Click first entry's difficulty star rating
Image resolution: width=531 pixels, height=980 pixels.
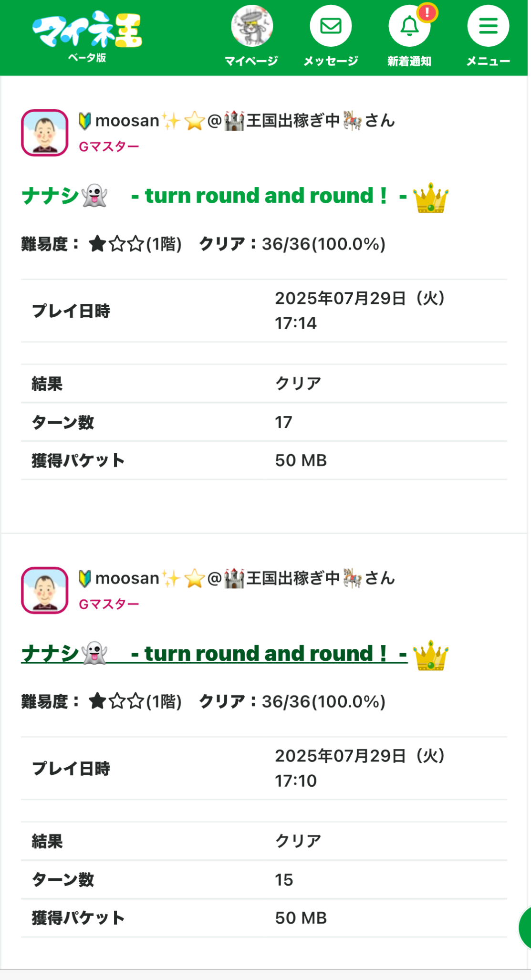tap(116, 244)
